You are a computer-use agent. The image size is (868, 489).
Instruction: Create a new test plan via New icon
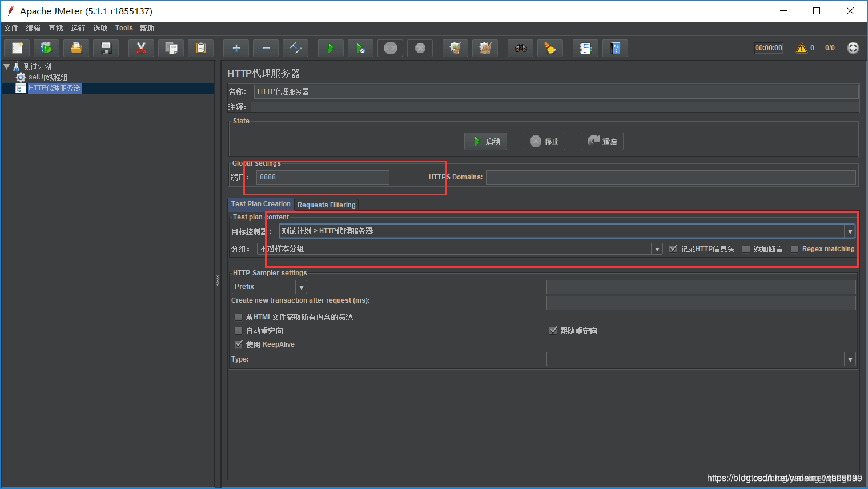point(17,48)
